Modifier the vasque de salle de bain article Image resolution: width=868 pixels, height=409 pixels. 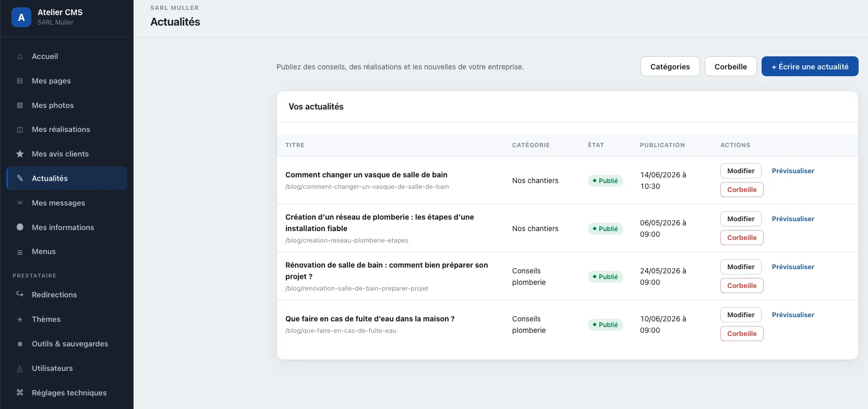tap(741, 171)
